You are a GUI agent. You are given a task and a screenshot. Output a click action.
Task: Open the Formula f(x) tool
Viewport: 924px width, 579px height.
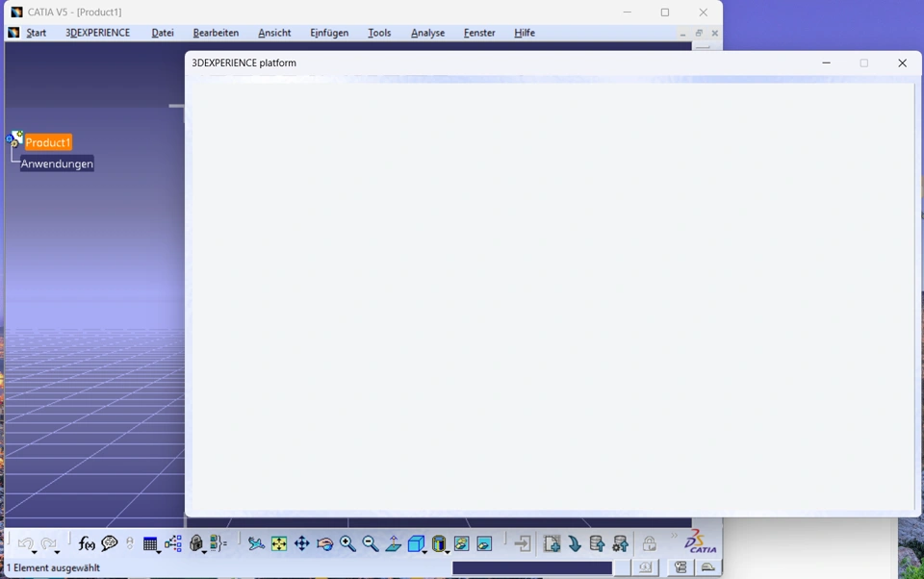pyautogui.click(x=86, y=543)
